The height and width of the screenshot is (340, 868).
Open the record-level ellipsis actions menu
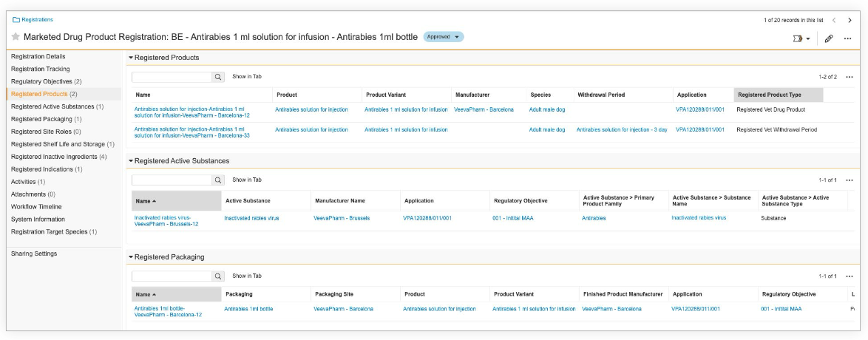coord(848,38)
